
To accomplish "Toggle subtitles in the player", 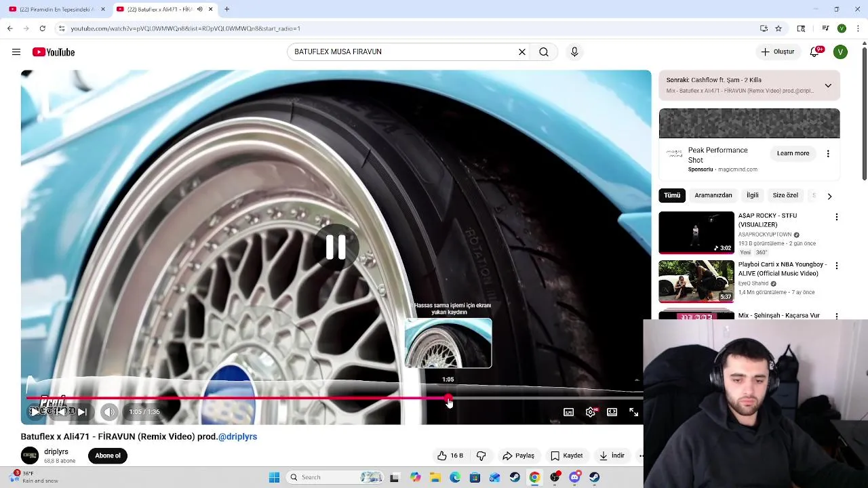I will (x=569, y=411).
